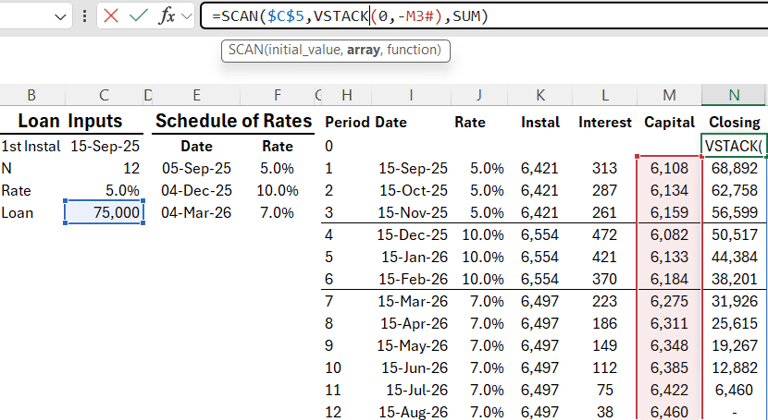
Task: Click the formula bar options dots
Action: click(x=84, y=17)
